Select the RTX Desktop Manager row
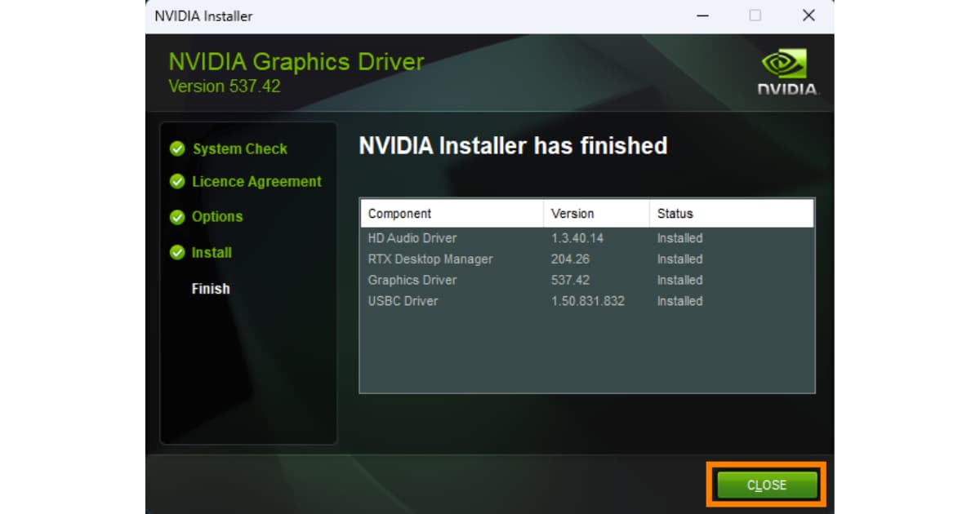The width and height of the screenshot is (980, 514). 430,259
